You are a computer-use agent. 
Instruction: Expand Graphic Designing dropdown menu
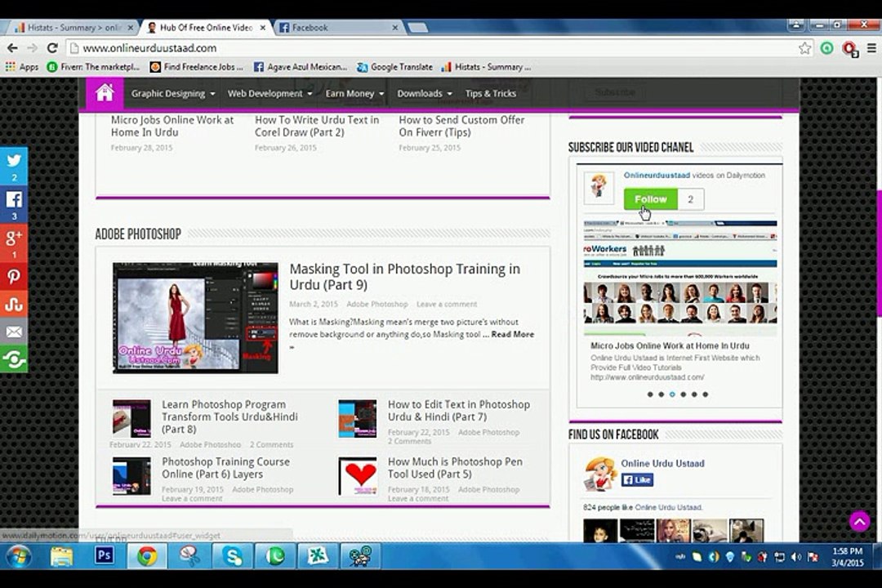coord(172,93)
